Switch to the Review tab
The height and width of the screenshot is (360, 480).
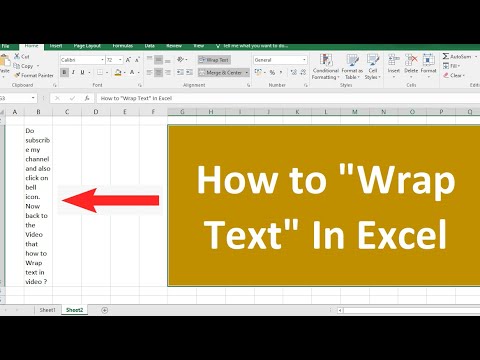[174, 46]
